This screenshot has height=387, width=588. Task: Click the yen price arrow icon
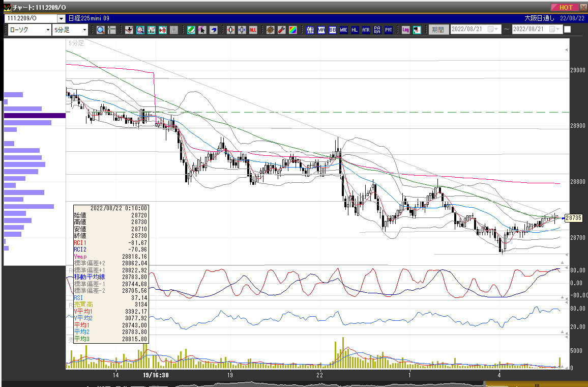(x=162, y=30)
